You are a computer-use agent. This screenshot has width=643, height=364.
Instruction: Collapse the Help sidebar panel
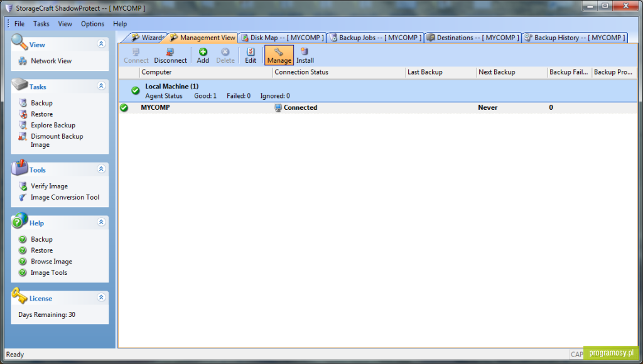[101, 222]
